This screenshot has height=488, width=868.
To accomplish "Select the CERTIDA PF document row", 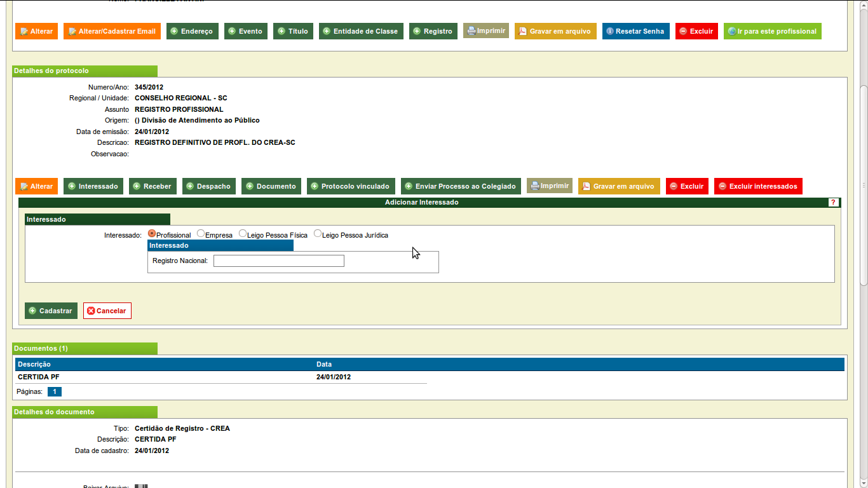I will click(221, 377).
